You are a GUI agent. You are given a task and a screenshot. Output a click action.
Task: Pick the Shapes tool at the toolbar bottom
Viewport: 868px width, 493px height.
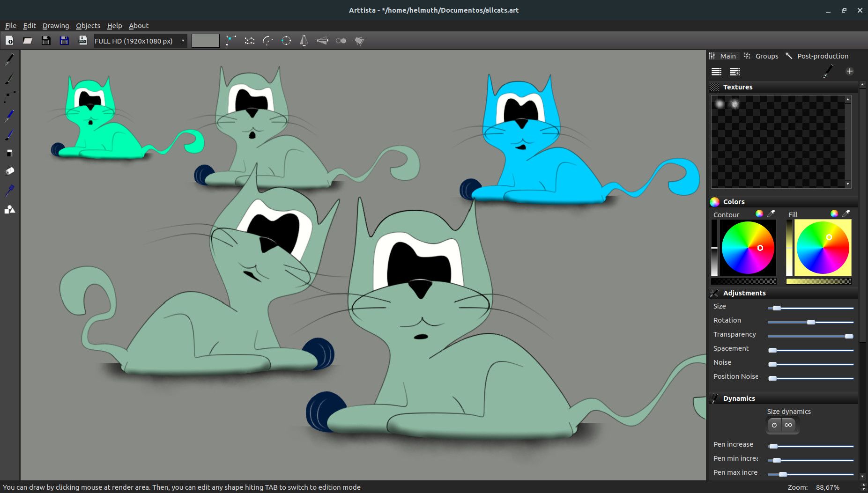9,209
